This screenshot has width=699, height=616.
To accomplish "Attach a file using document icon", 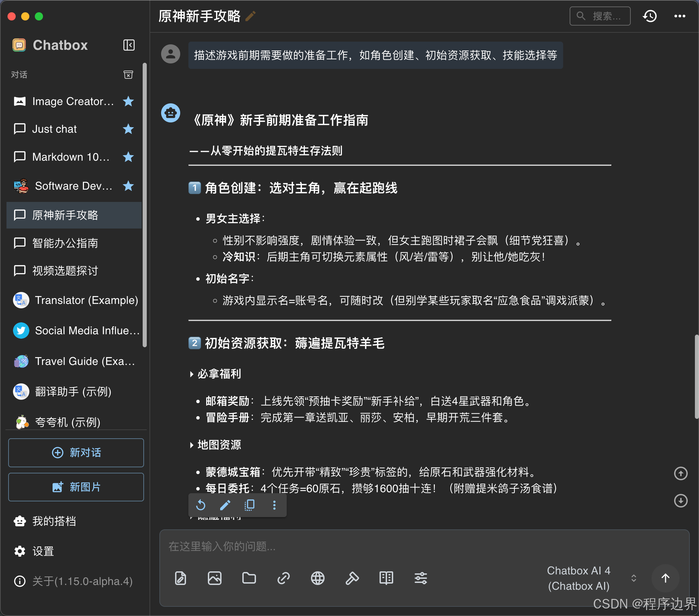I will 181,579.
